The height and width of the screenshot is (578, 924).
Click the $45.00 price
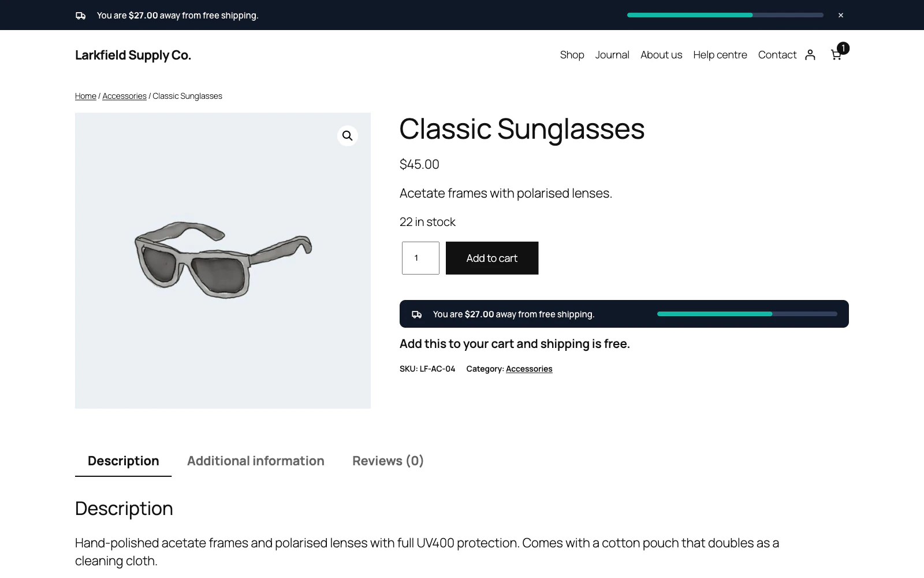pos(419,165)
